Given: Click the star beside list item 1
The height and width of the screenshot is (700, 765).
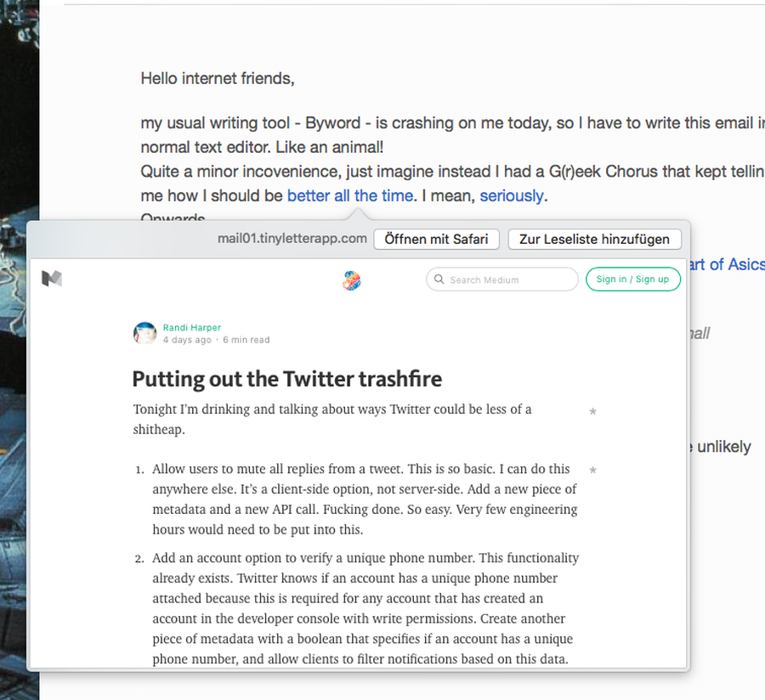Looking at the screenshot, I should click(592, 470).
